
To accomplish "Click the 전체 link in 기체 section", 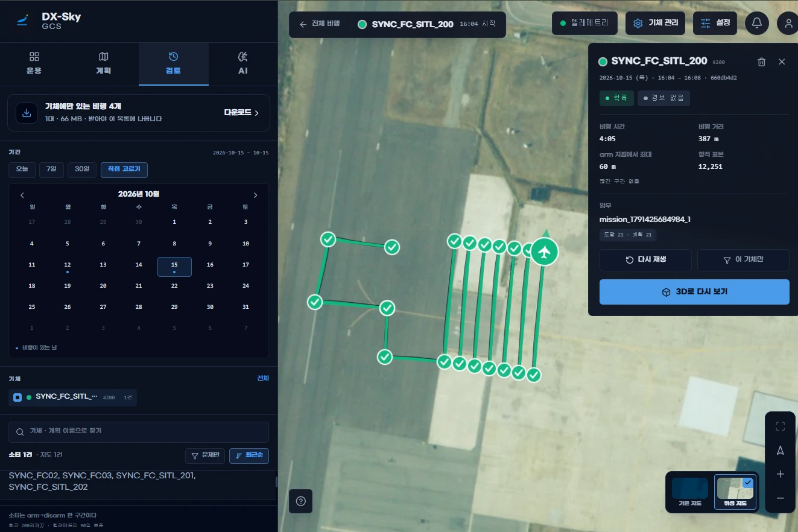I will [x=263, y=378].
